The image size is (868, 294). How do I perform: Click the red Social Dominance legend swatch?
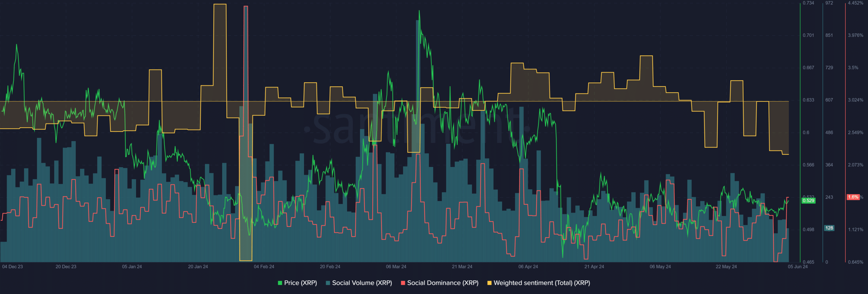403,283
